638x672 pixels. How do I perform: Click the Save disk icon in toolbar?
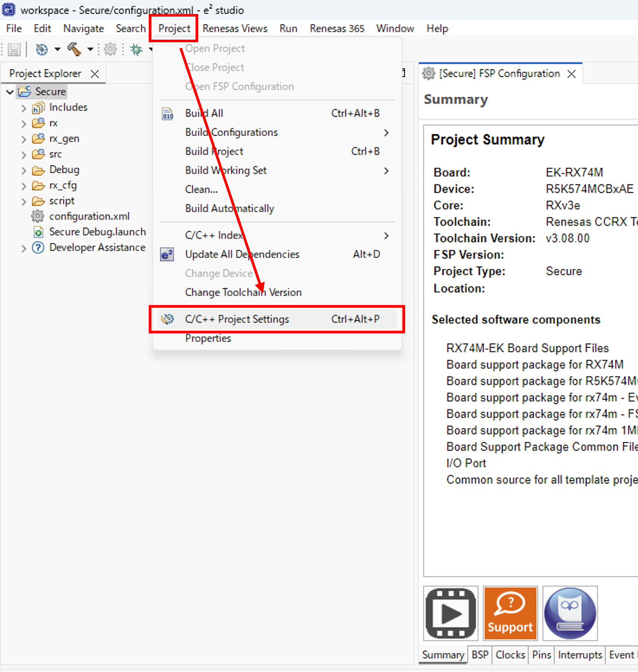click(x=14, y=49)
